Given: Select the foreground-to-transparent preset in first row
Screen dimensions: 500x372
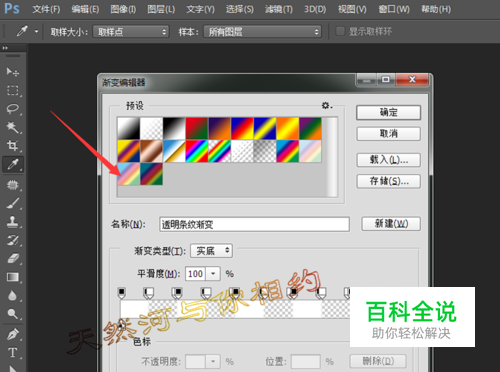Looking at the screenshot, I should tap(151, 128).
